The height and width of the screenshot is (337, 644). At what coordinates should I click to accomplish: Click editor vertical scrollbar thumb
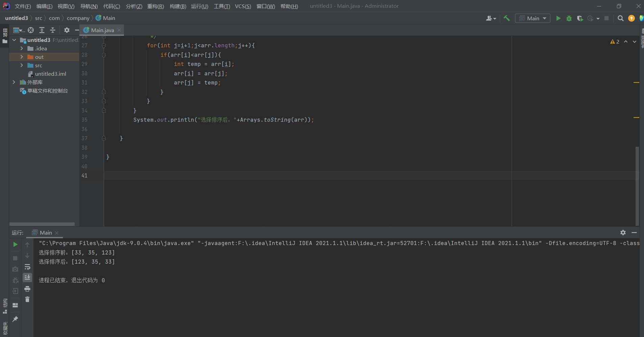tap(637, 186)
